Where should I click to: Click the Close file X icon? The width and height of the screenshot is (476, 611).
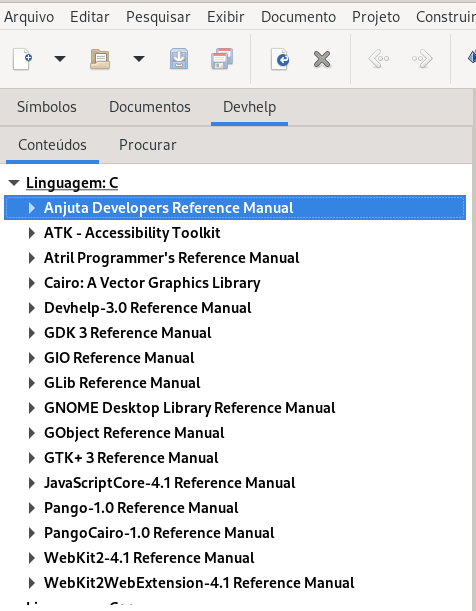click(x=322, y=59)
